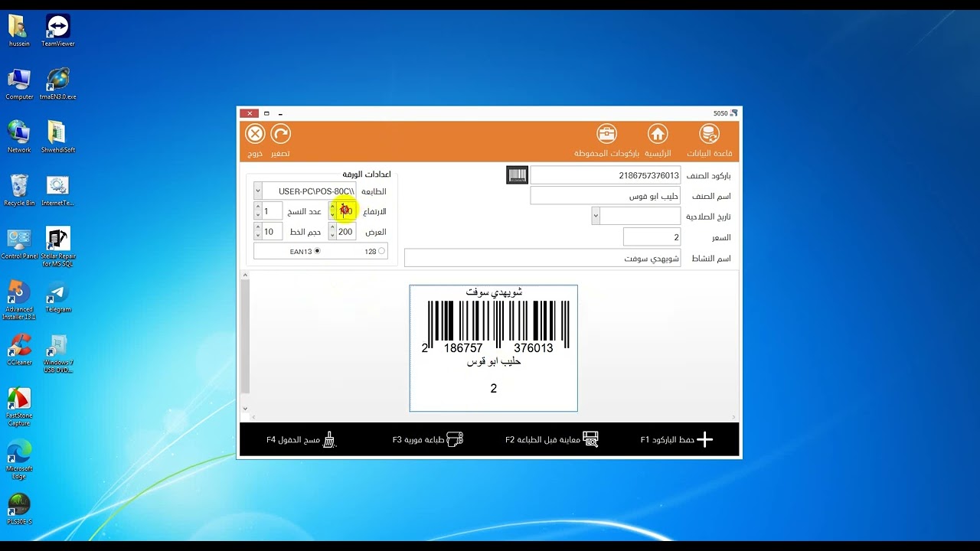Open the ShwehdiSoft desktop shortcut
Image resolution: width=980 pixels, height=551 pixels.
pos(58,137)
